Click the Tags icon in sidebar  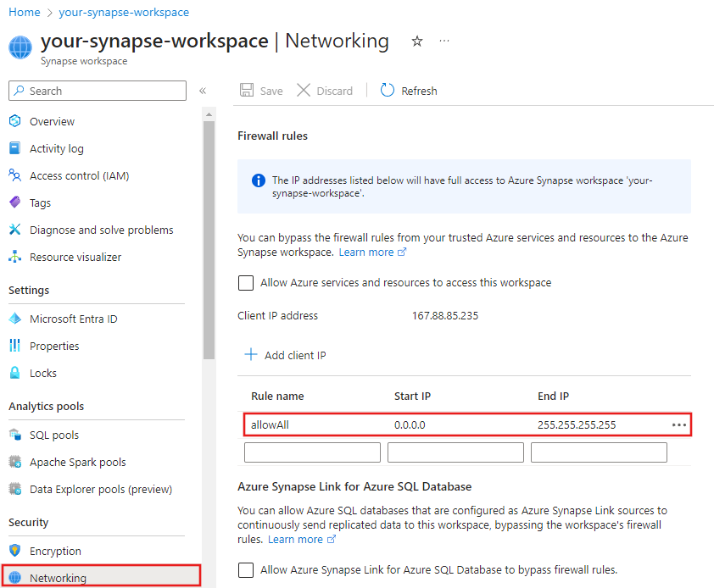point(15,202)
